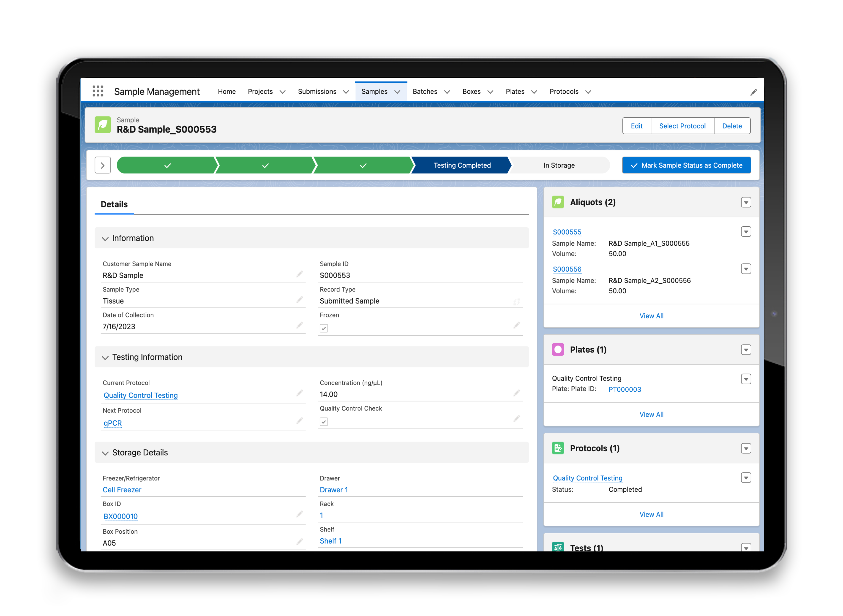Open the Boxes tab
This screenshot has width=843, height=616.
[471, 91]
